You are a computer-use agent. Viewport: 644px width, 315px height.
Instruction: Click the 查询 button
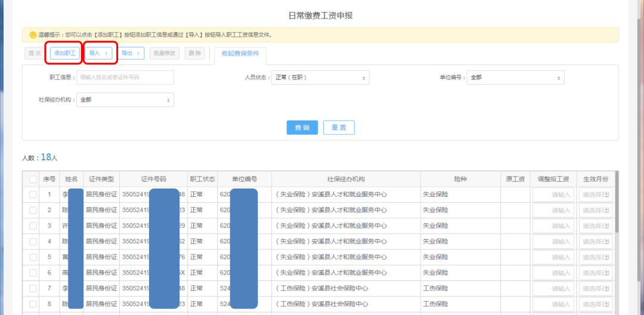point(302,128)
